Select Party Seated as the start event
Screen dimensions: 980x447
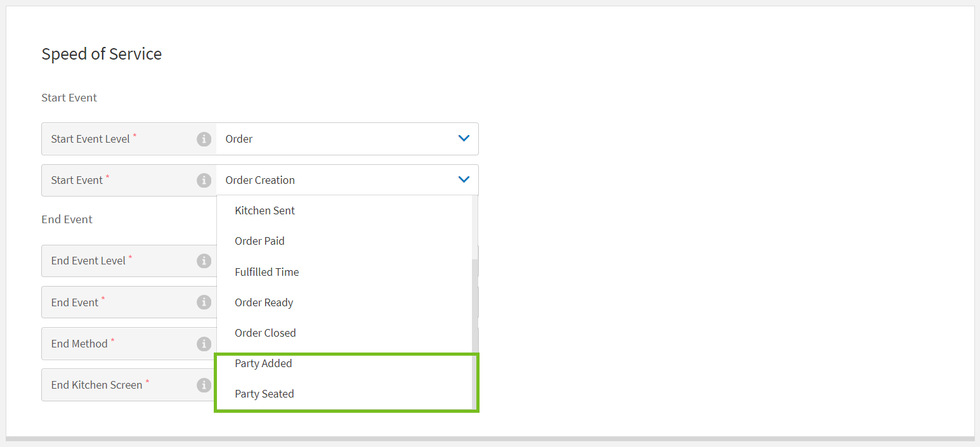(x=265, y=393)
